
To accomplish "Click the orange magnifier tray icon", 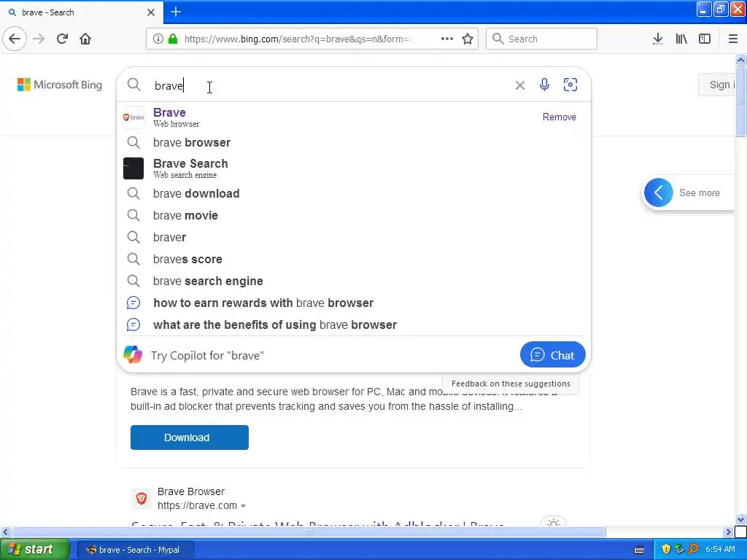I will coord(693,550).
